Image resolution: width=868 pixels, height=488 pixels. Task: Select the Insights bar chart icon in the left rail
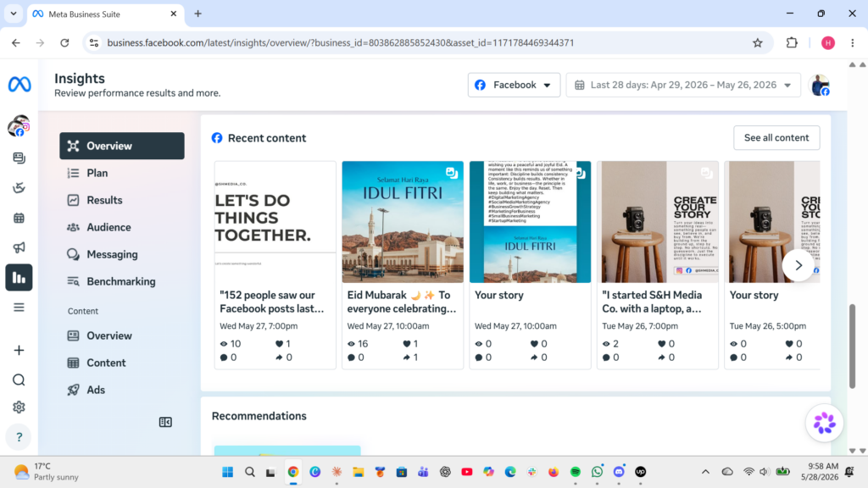19,277
